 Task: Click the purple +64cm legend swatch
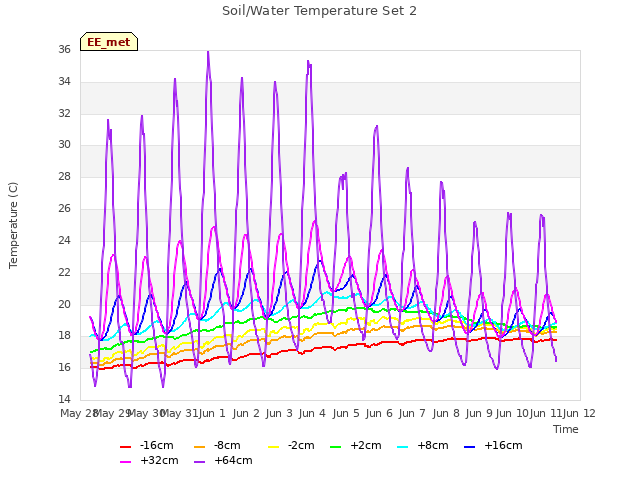pyautogui.click(x=199, y=462)
